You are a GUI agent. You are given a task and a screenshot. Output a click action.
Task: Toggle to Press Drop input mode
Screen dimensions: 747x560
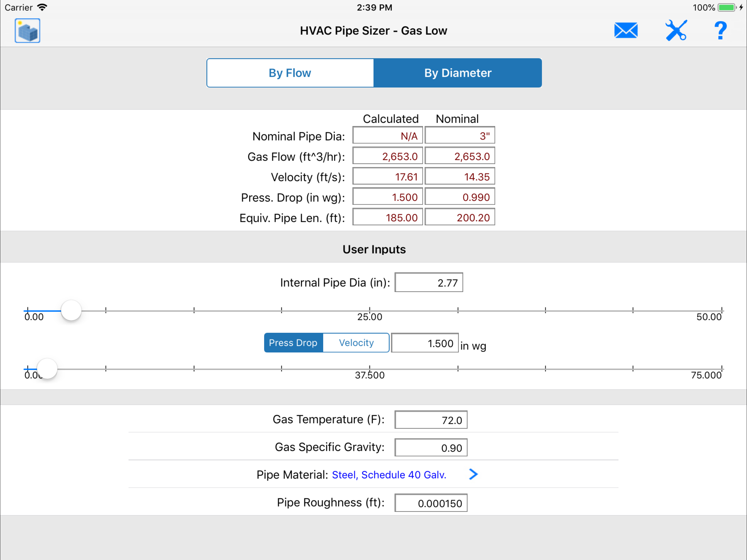[x=293, y=343]
